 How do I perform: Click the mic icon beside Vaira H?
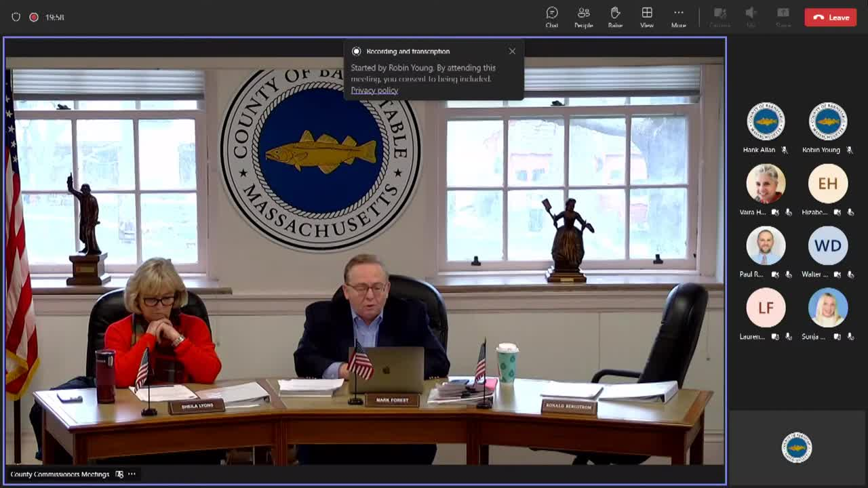pos(788,212)
